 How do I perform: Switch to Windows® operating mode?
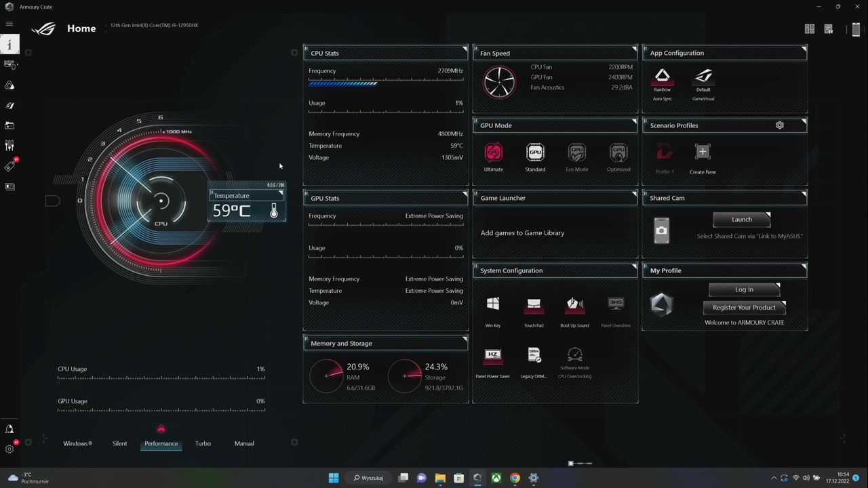tap(77, 443)
